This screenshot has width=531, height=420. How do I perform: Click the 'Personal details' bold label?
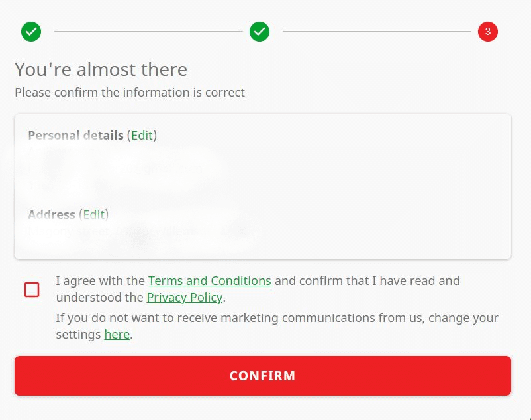(x=76, y=135)
